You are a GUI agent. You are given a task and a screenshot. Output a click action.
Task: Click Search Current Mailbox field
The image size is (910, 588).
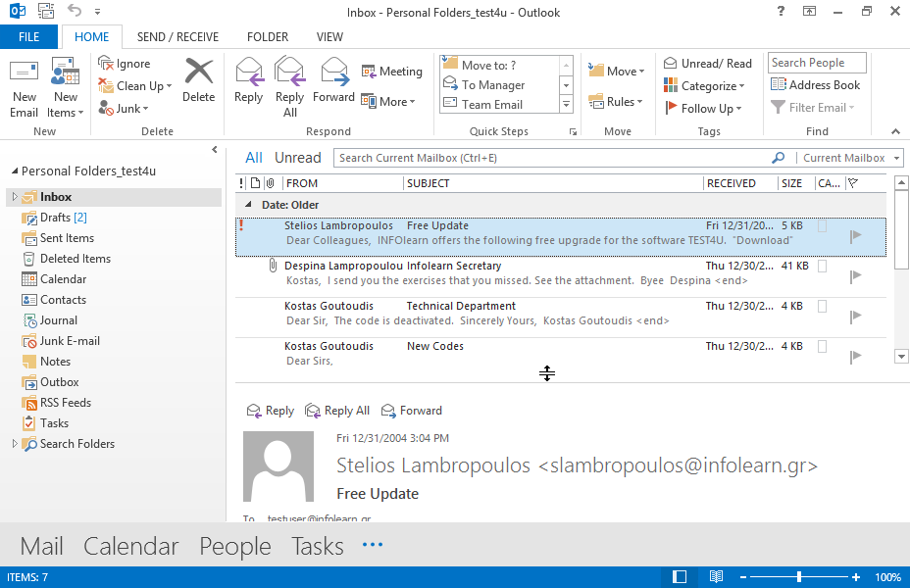(551, 158)
